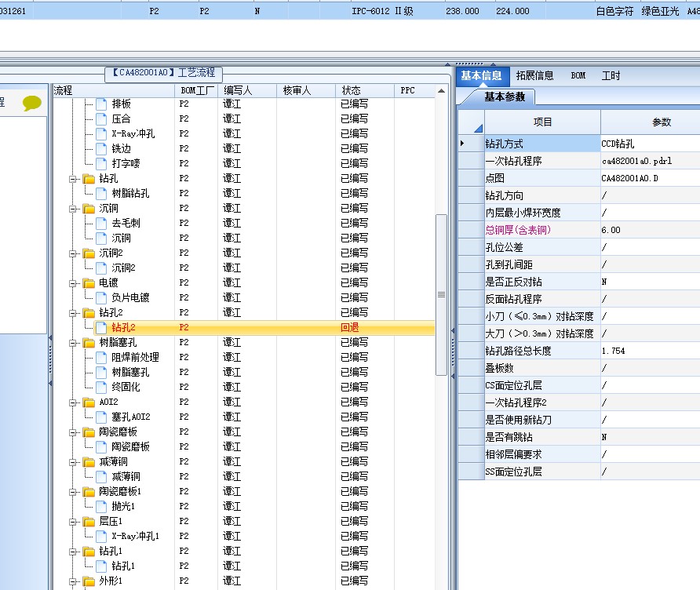This screenshot has width=700, height=590.
Task: Select the 基本参数 sub-tab
Action: 505,97
